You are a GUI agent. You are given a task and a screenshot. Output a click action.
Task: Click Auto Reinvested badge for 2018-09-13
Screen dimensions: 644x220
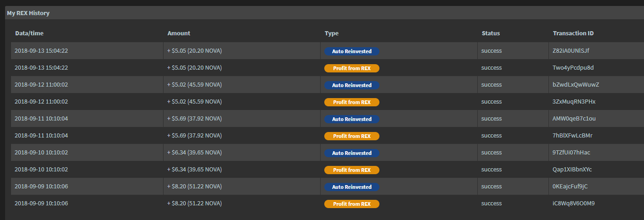point(351,51)
